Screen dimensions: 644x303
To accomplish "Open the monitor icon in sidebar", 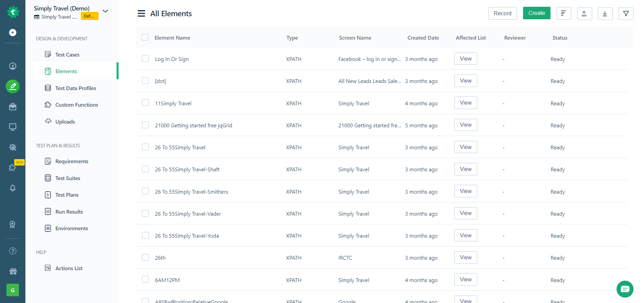I will coord(13,127).
